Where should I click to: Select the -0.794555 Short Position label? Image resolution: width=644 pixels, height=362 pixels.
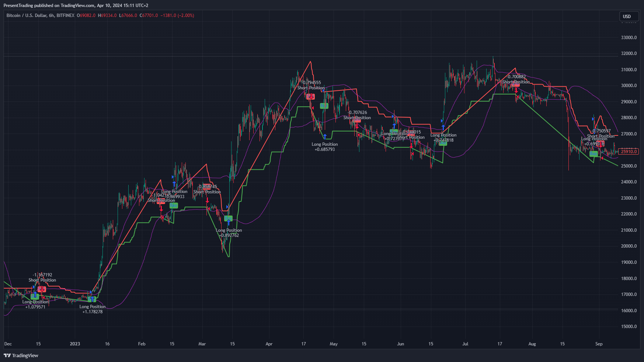click(x=311, y=85)
